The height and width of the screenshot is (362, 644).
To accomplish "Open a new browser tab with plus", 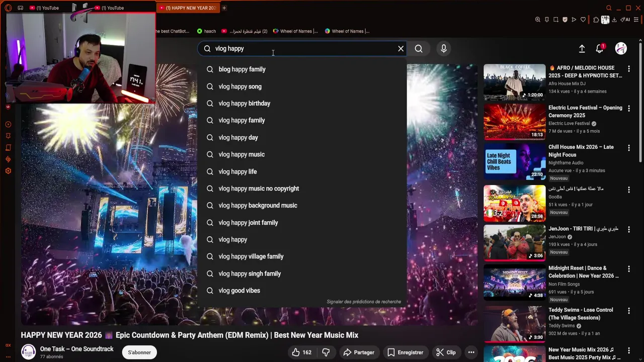I will coord(224,8).
